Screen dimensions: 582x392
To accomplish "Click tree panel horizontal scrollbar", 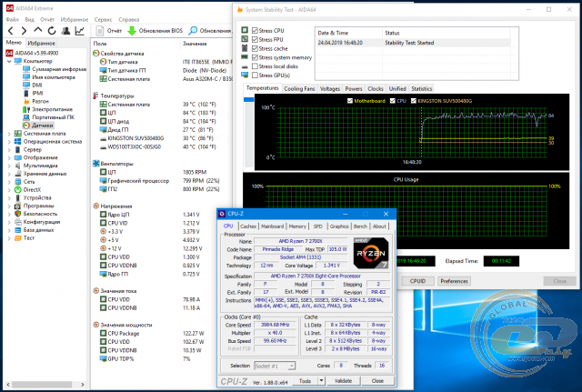I will (43, 385).
